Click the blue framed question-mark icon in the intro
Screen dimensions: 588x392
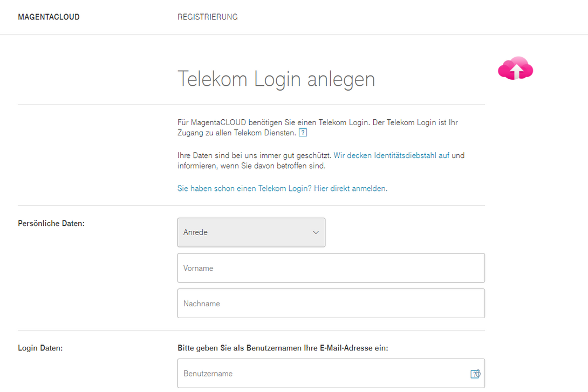point(303,132)
